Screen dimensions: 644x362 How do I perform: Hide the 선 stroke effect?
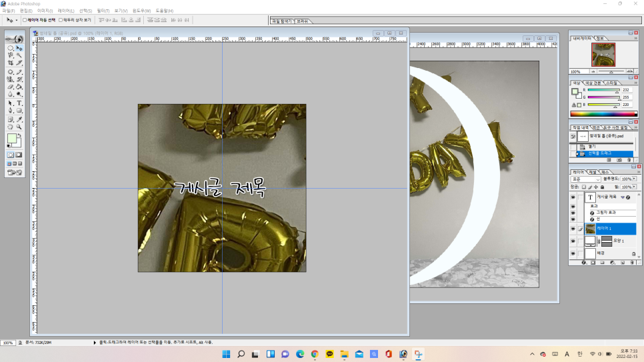point(573,219)
